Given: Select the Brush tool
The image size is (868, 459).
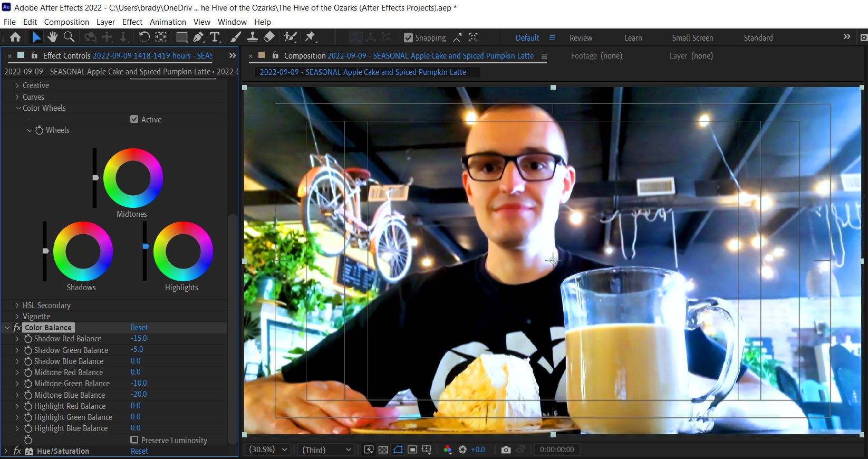Looking at the screenshot, I should click(x=236, y=37).
